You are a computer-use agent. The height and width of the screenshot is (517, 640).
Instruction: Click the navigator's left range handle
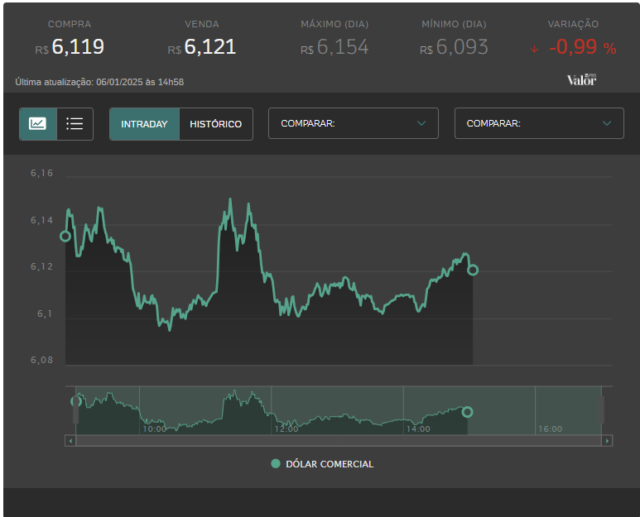pos(76,410)
